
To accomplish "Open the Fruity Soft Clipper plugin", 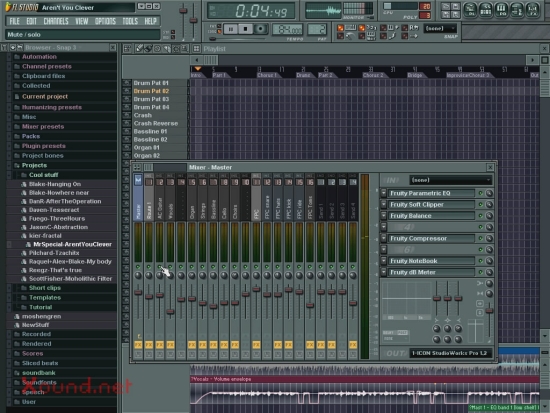I will [x=432, y=205].
